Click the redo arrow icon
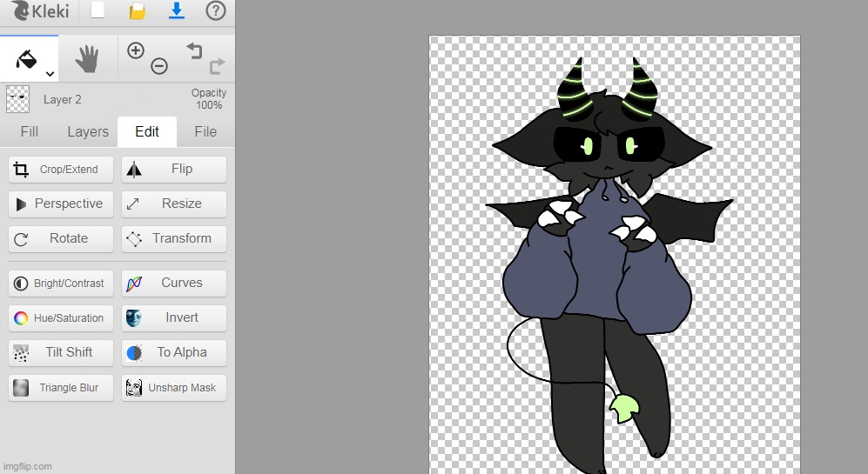Image resolution: width=868 pixels, height=474 pixels. click(217, 65)
